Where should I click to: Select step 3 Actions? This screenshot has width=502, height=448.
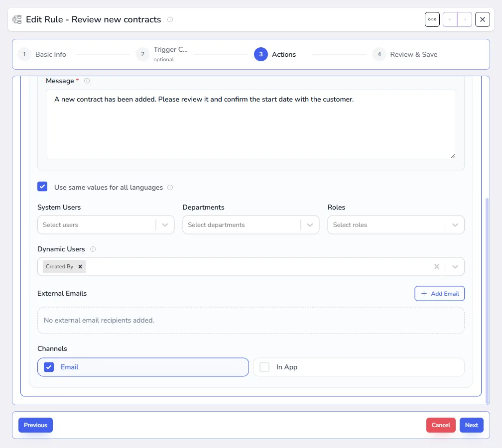[275, 54]
